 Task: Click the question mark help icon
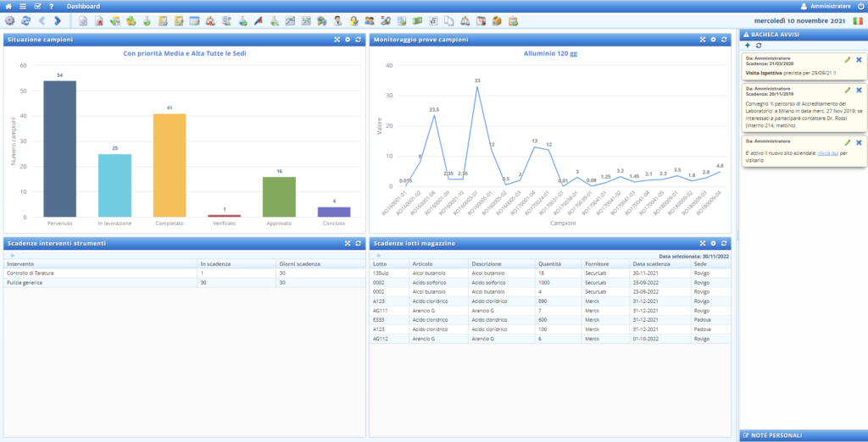(x=52, y=6)
